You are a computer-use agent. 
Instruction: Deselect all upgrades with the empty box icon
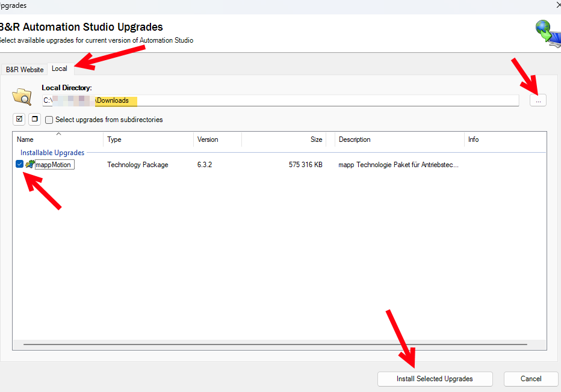34,119
